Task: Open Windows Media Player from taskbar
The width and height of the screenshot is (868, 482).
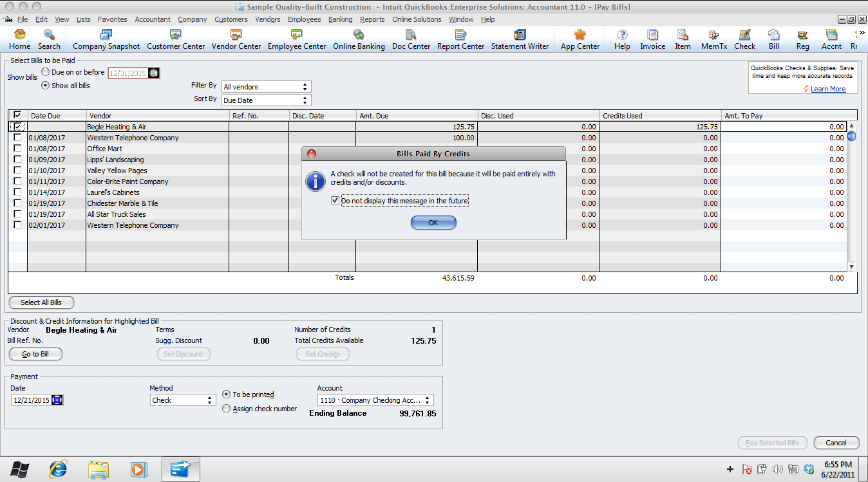Action: 138,469
